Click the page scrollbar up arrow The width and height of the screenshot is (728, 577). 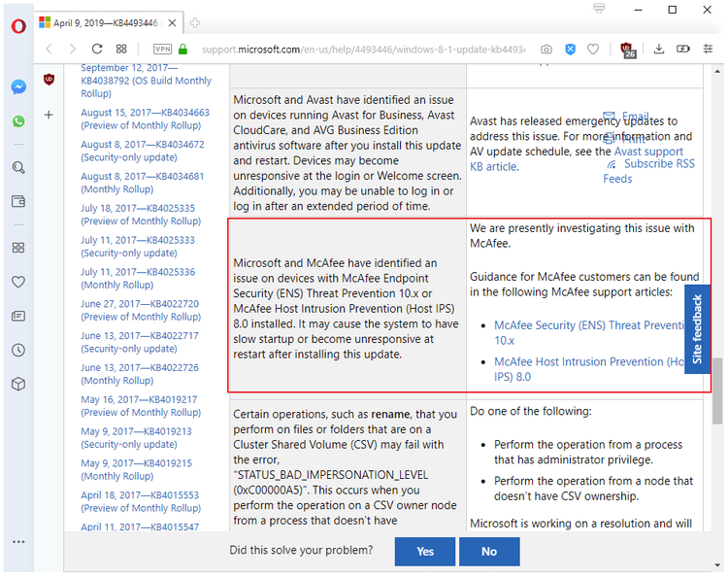717,72
